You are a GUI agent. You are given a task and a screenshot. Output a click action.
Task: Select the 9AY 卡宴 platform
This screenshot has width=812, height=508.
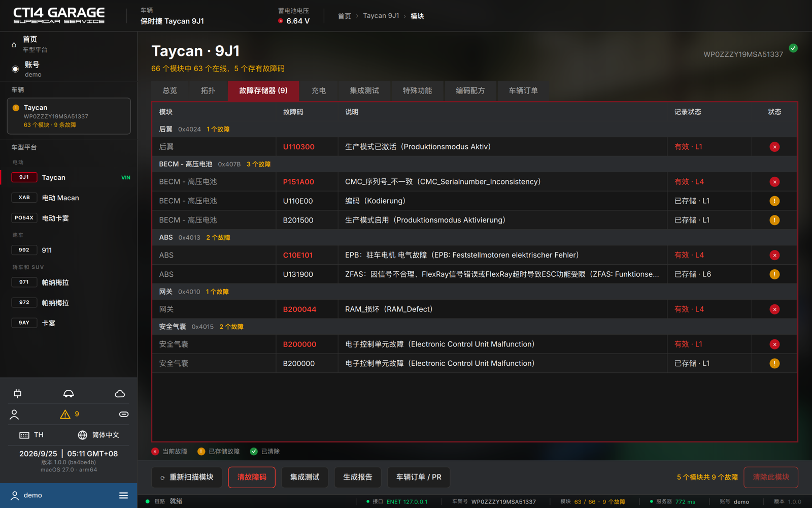pos(69,323)
